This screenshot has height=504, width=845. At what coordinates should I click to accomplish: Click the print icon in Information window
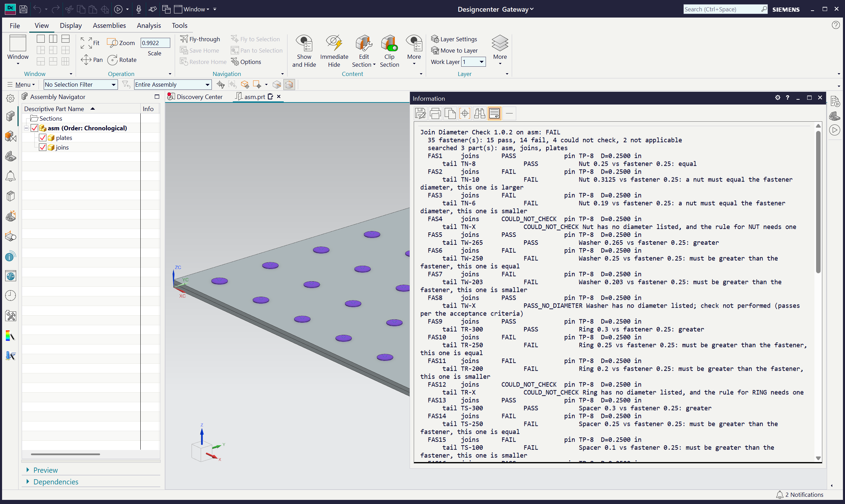point(435,113)
